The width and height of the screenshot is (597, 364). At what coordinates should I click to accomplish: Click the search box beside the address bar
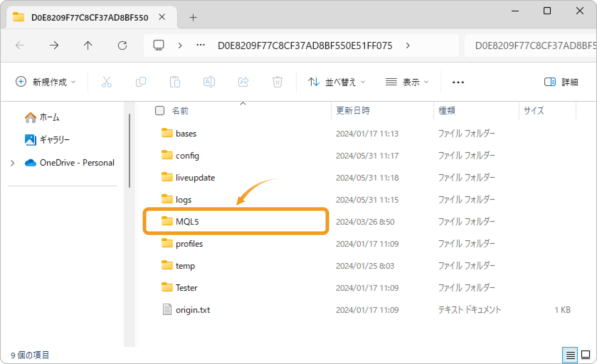click(x=530, y=45)
